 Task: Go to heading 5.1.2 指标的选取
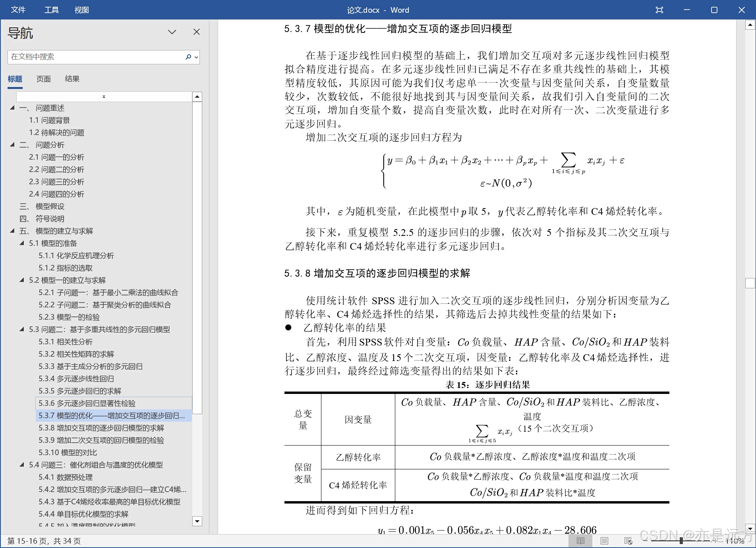66,268
